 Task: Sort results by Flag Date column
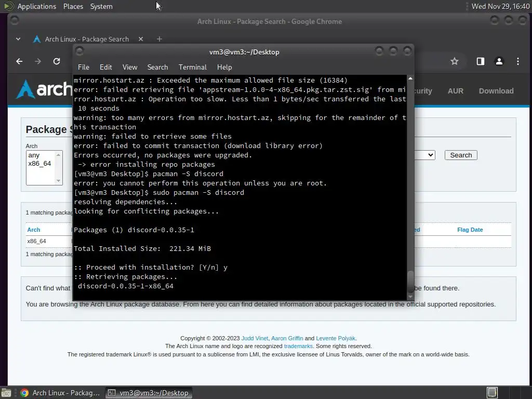pyautogui.click(x=470, y=230)
